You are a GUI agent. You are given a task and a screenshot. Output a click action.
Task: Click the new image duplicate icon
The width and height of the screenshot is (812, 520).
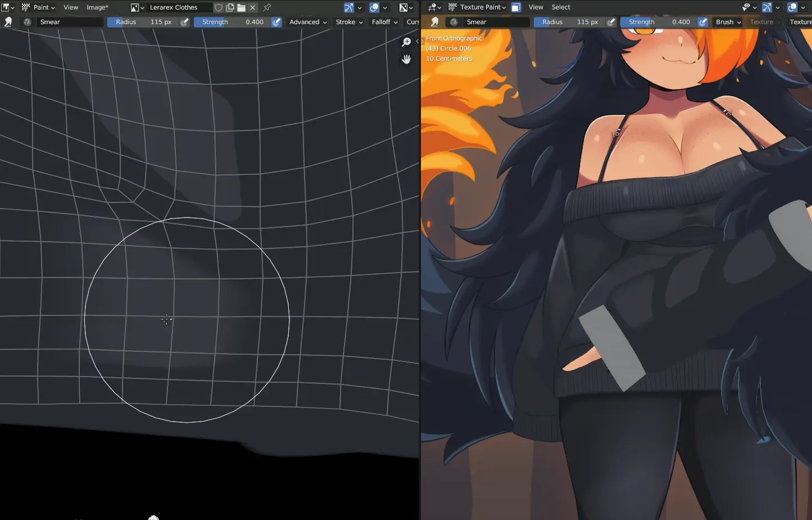coord(230,7)
